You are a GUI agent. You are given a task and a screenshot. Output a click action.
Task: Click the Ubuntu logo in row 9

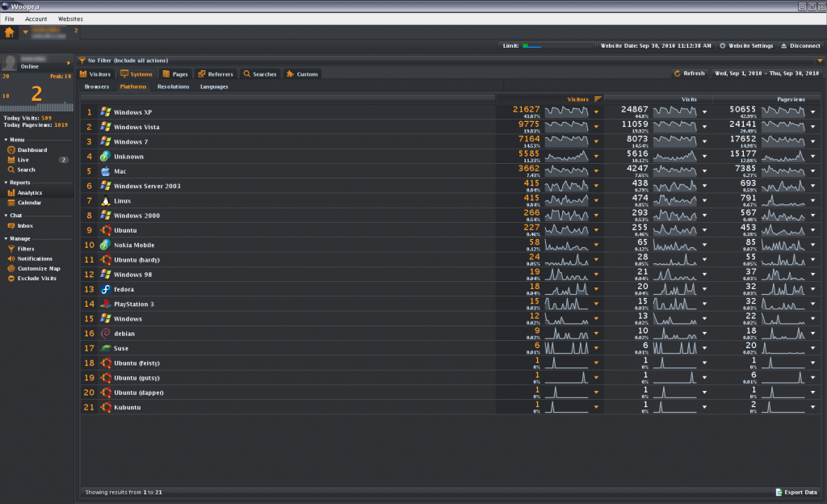[x=106, y=230]
